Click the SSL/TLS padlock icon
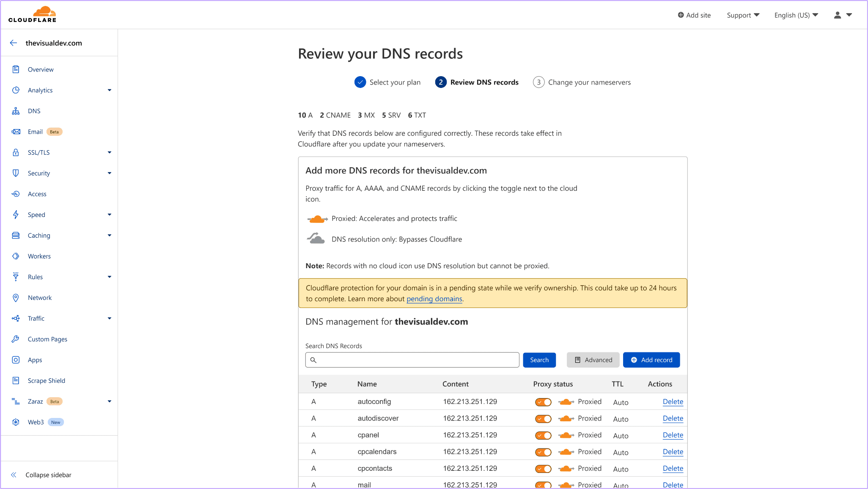 pos(16,152)
